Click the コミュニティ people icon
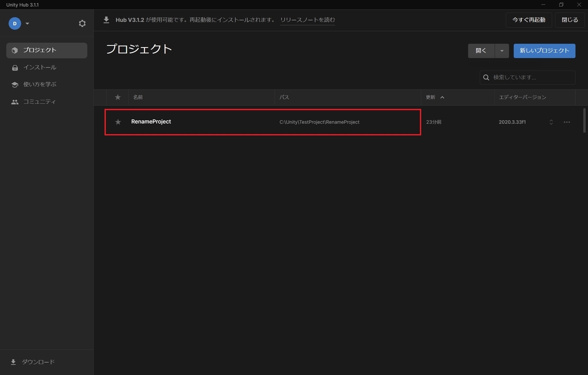The width and height of the screenshot is (588, 375). tap(15, 102)
